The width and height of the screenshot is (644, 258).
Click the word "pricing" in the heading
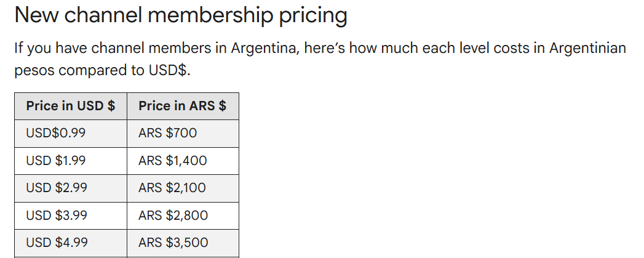pos(313,16)
